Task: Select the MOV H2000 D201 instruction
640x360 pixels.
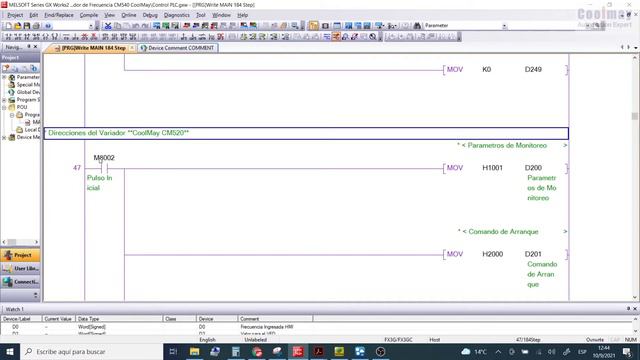Action: pyautogui.click(x=505, y=254)
